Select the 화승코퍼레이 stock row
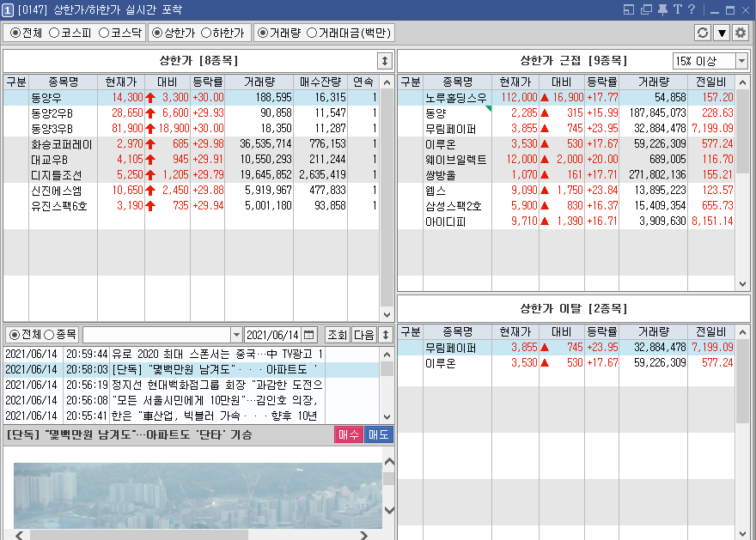The width and height of the screenshot is (756, 540). (x=192, y=143)
